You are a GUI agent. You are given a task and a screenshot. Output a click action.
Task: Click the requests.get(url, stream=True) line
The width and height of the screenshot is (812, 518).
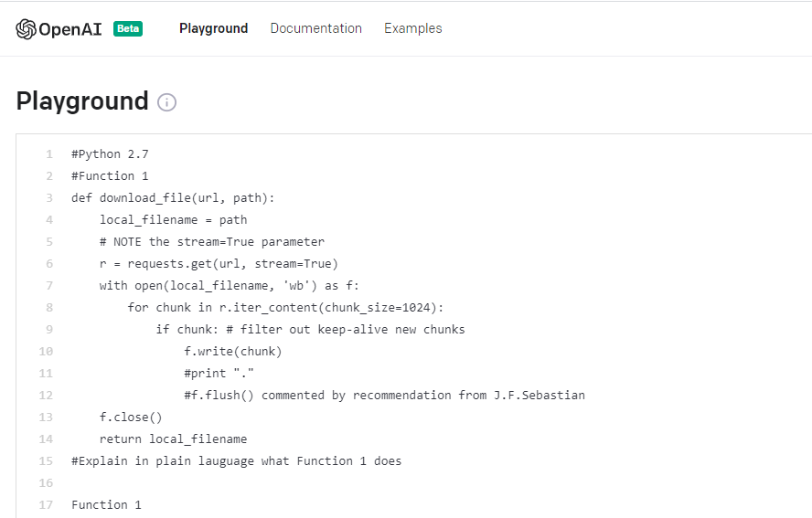[x=219, y=264]
